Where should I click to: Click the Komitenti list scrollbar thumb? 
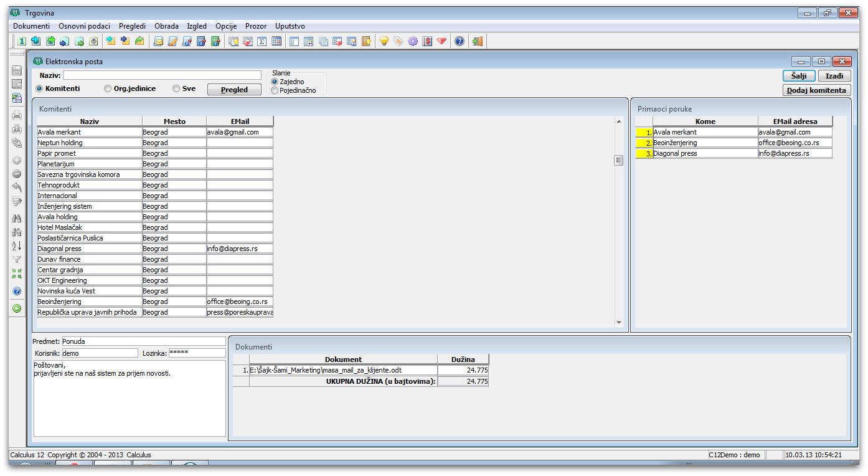[x=618, y=160]
